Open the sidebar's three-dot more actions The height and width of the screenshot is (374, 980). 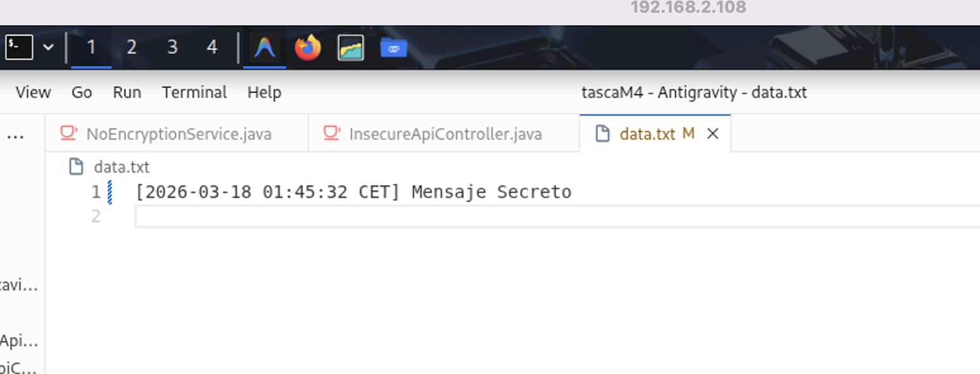15,135
